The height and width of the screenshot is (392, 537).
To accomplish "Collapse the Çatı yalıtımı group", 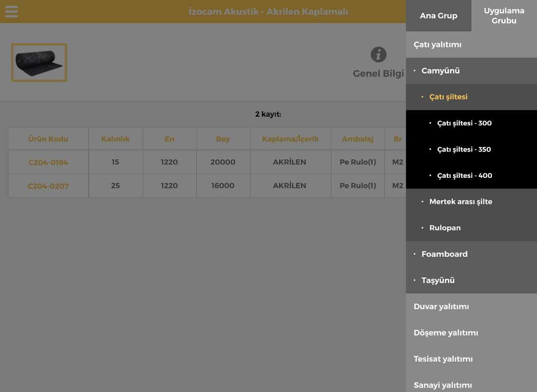I will [471, 45].
